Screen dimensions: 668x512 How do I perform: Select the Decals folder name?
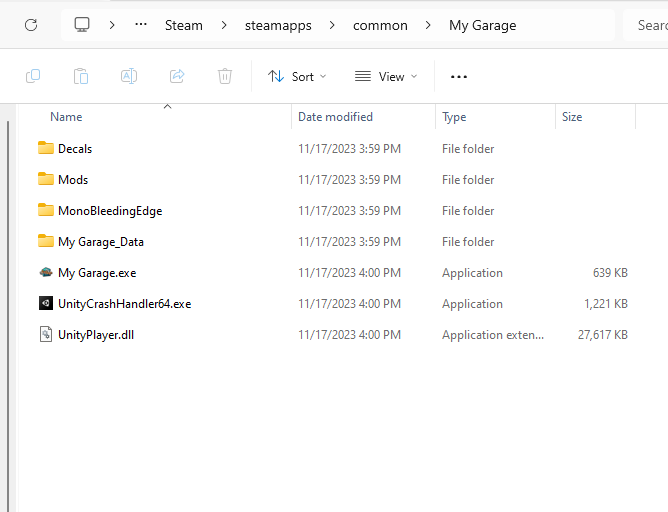point(75,149)
